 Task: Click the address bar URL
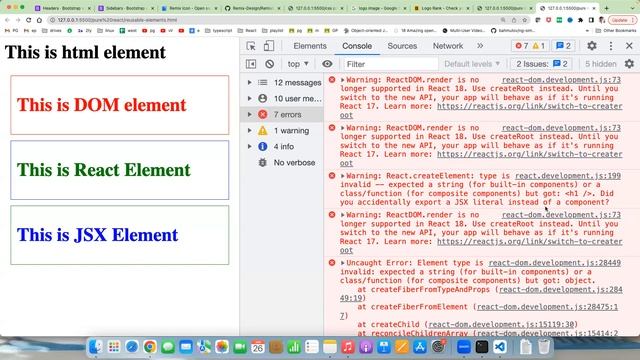(x=118, y=20)
